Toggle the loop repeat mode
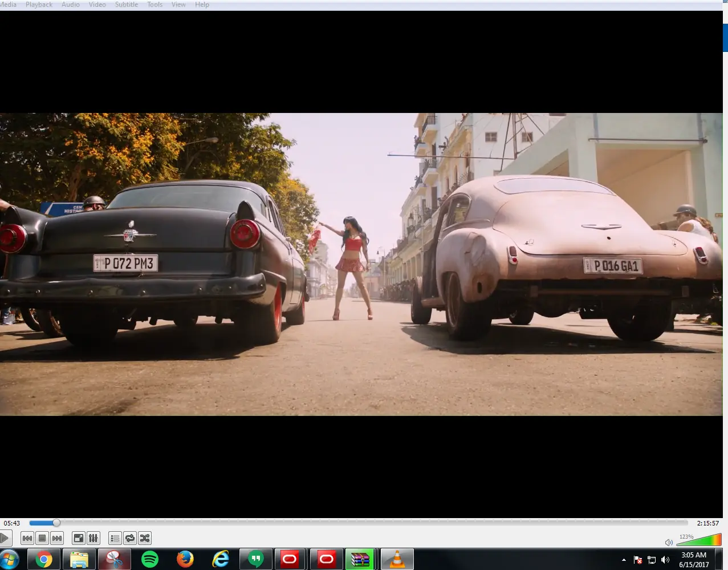The height and width of the screenshot is (570, 728). click(x=130, y=538)
